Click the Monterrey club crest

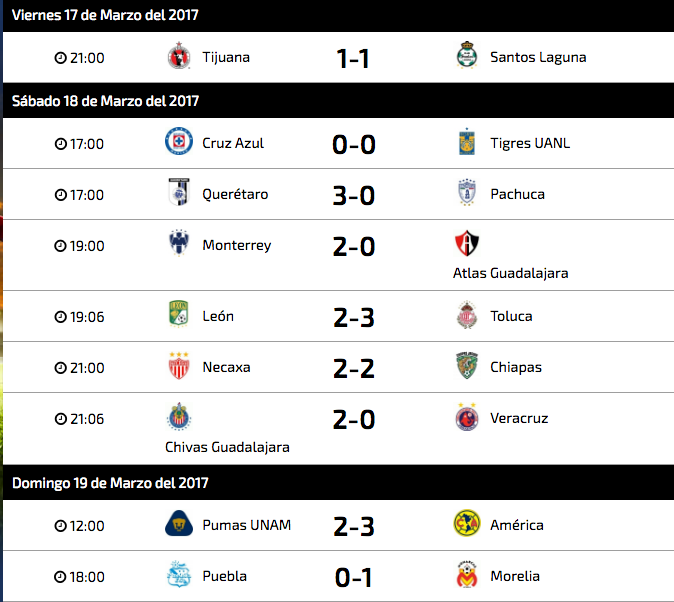point(179,243)
